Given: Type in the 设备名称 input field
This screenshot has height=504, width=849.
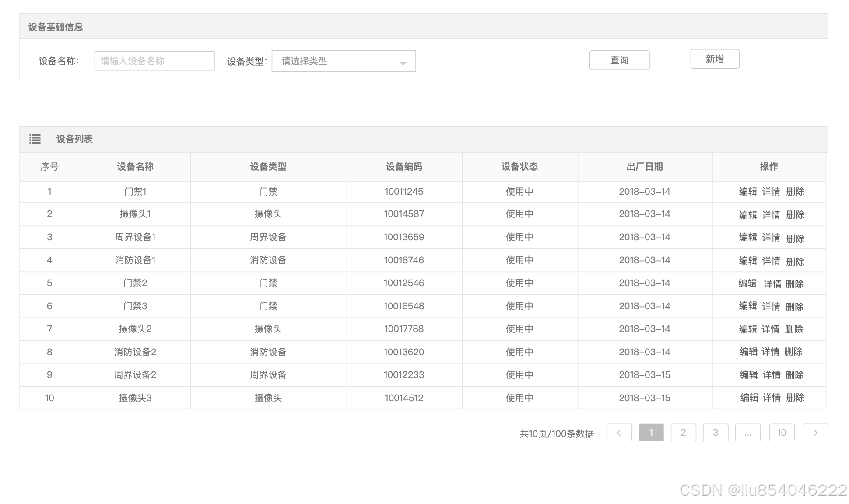Looking at the screenshot, I should [x=154, y=61].
